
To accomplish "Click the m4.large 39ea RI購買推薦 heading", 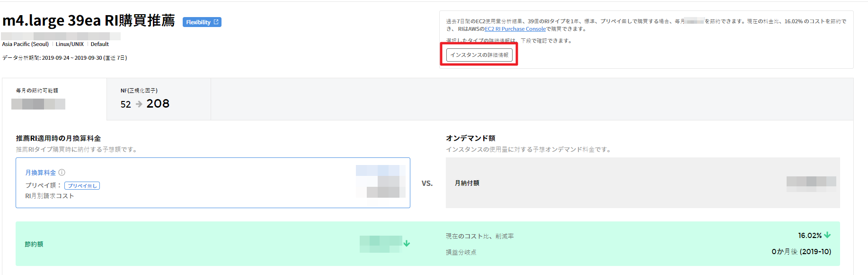I will (89, 20).
